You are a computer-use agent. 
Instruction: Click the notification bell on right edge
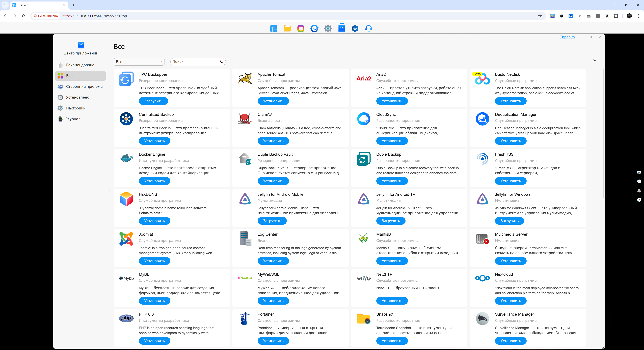click(x=639, y=191)
